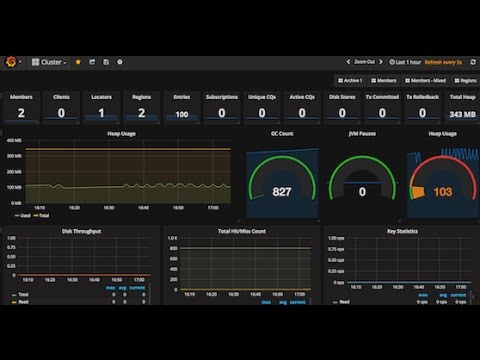
Task: Open the Regions stat panel title menu
Action: click(141, 97)
